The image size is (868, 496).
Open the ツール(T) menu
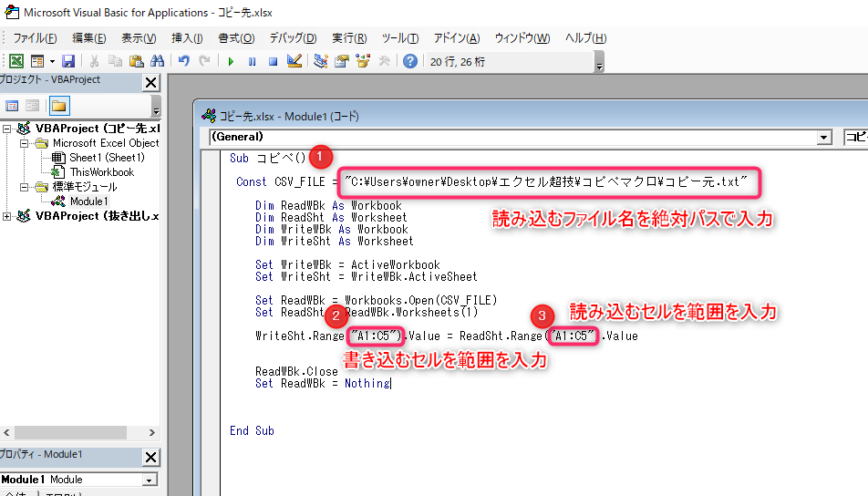coord(400,38)
